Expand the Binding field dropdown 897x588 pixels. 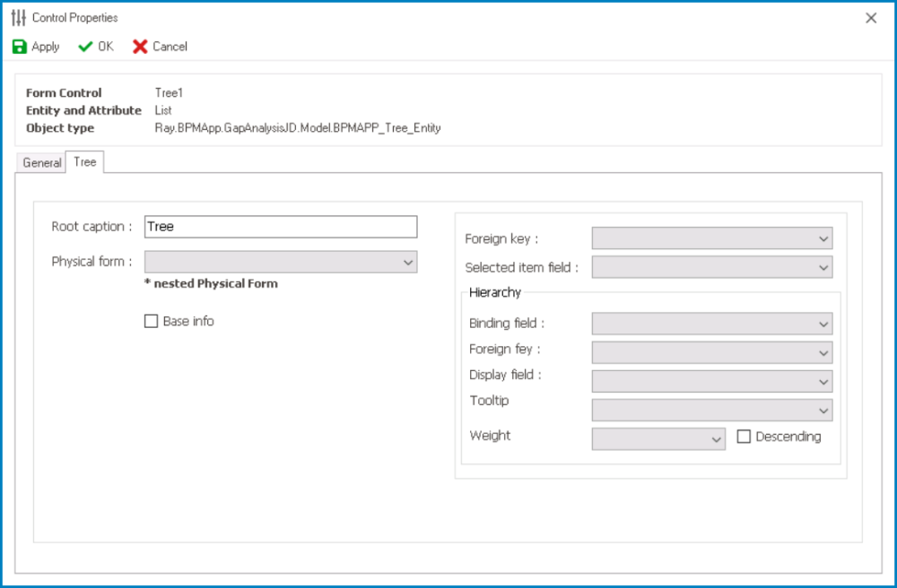[711, 324]
